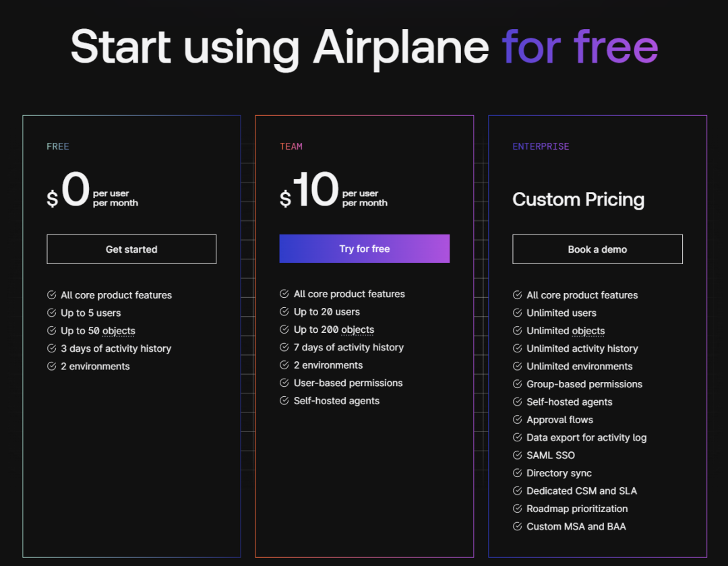Click the Get started button
Screen dimensions: 728x566
tap(131, 249)
